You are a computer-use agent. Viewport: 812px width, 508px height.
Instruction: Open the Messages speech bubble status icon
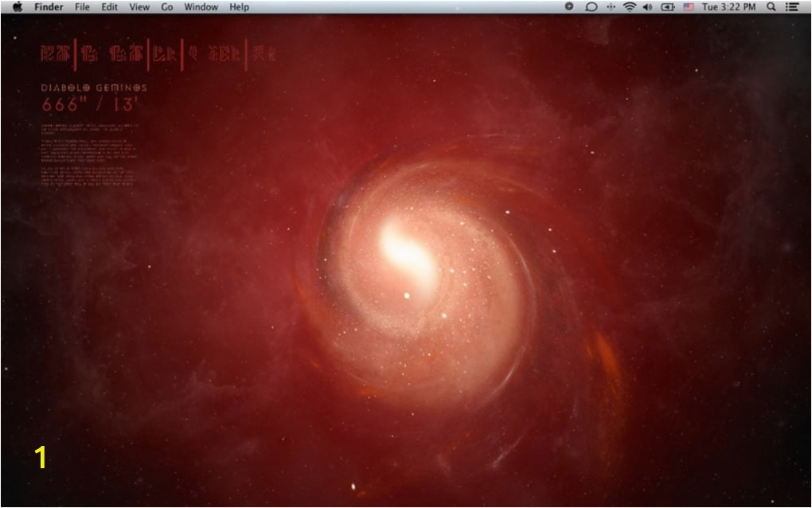(591, 6)
